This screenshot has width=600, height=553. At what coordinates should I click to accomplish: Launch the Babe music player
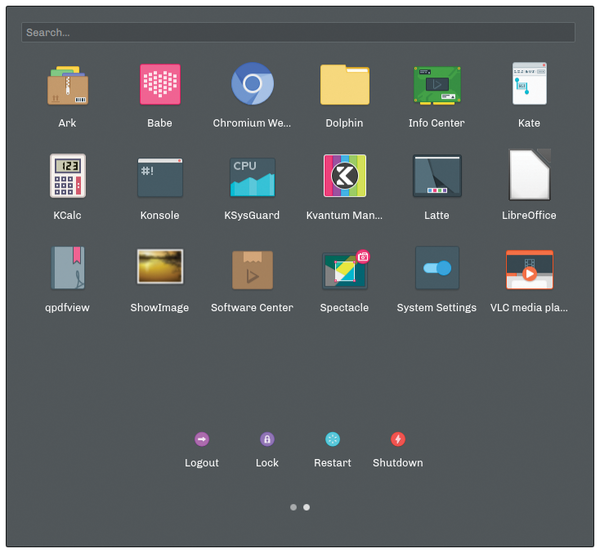click(x=160, y=84)
